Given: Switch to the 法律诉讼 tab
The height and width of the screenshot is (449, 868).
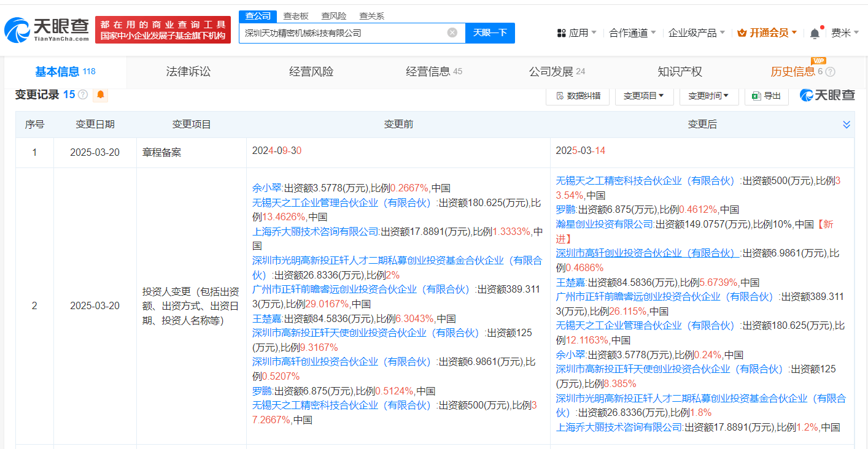Looking at the screenshot, I should coord(188,72).
